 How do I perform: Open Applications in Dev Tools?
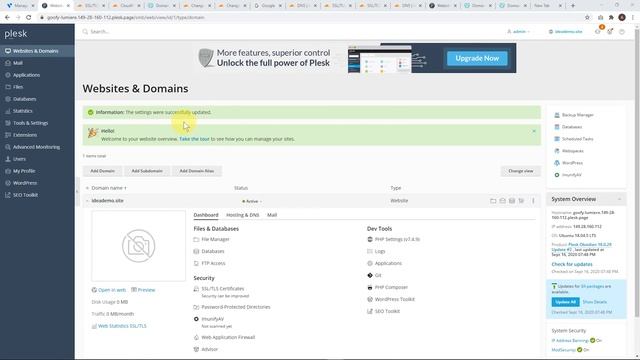(388, 263)
